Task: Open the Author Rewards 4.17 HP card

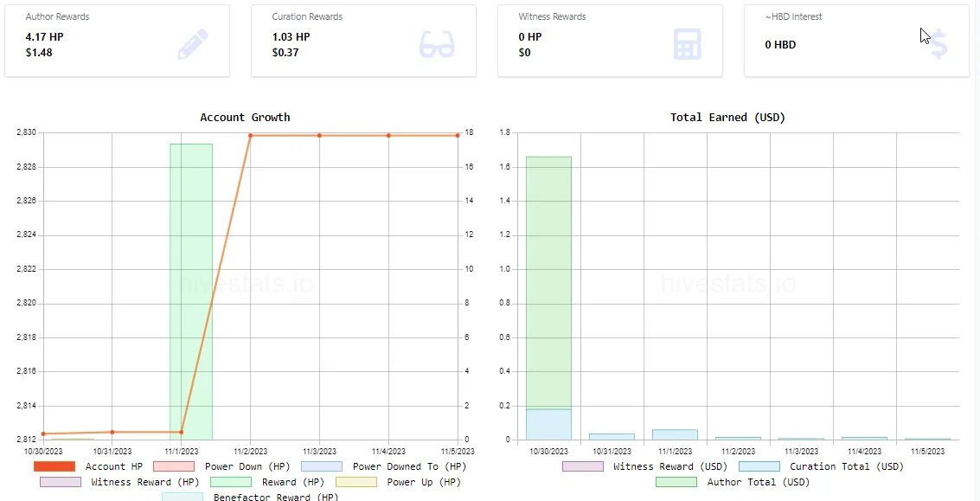Action: point(117,41)
